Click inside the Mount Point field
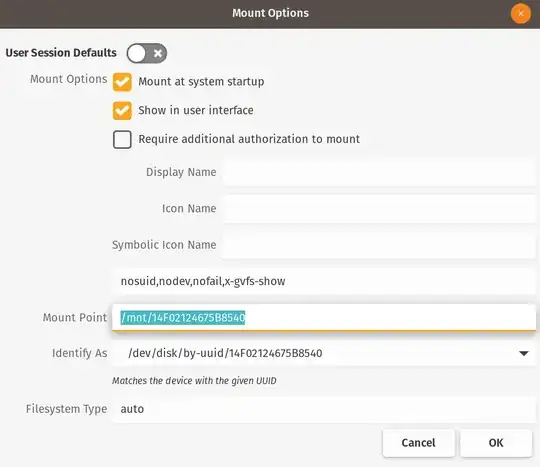The height and width of the screenshot is (467, 540). coord(324,318)
